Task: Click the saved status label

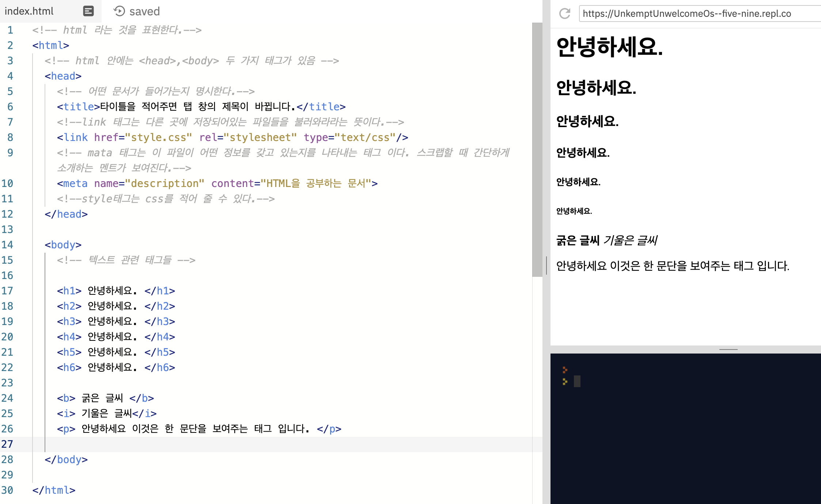Action: pos(144,11)
